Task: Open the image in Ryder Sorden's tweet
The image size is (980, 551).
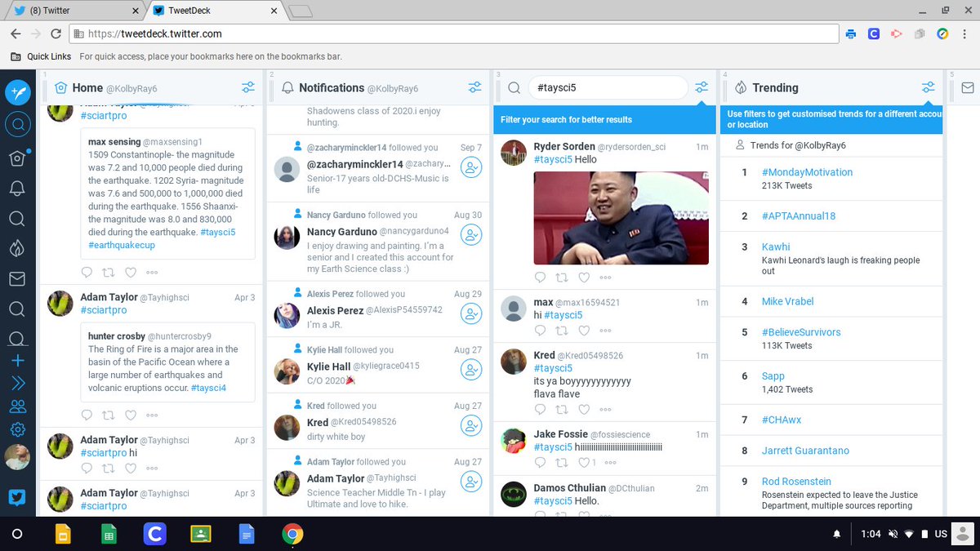Action: coord(621,218)
